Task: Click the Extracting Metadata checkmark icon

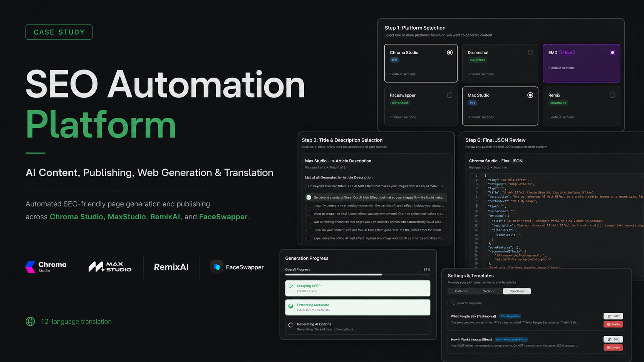Action: pos(291,306)
